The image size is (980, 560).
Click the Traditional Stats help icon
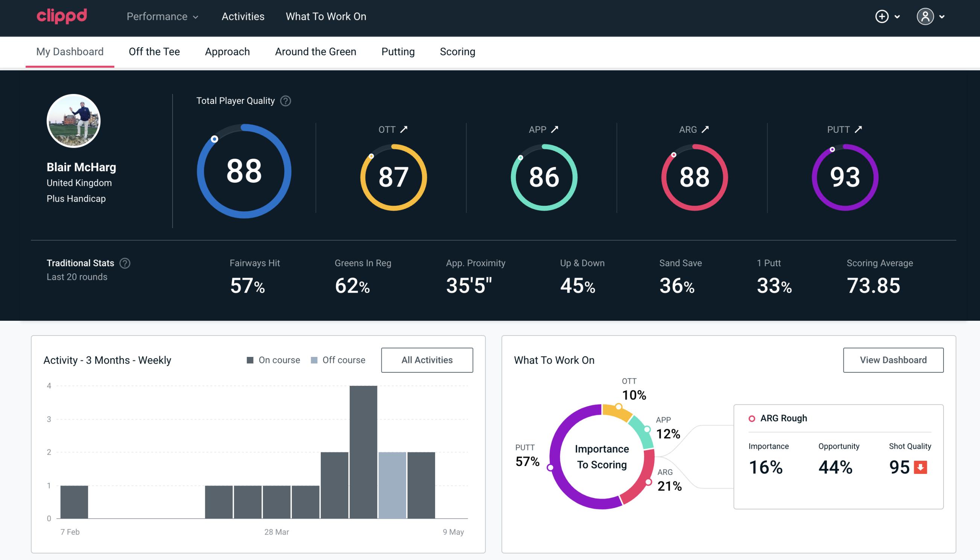pos(124,263)
